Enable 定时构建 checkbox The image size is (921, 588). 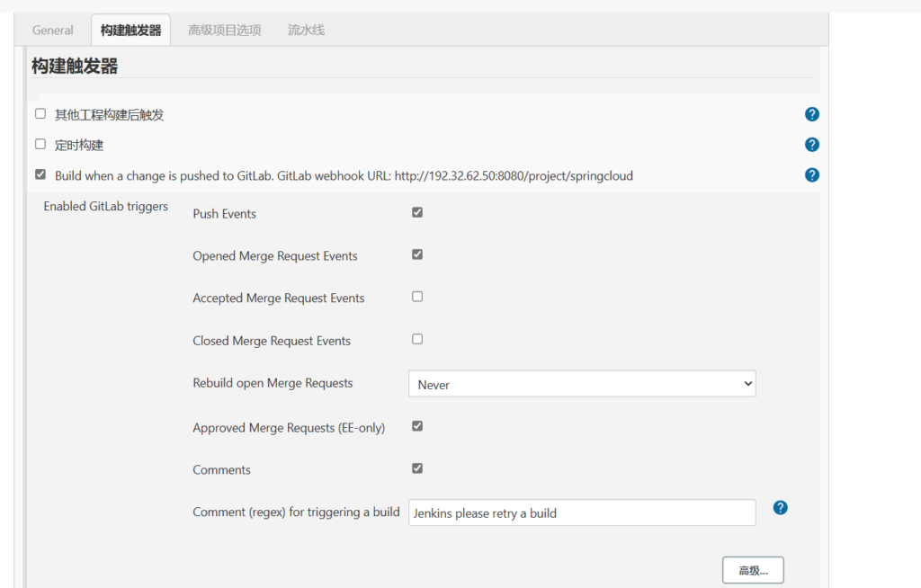[40, 144]
